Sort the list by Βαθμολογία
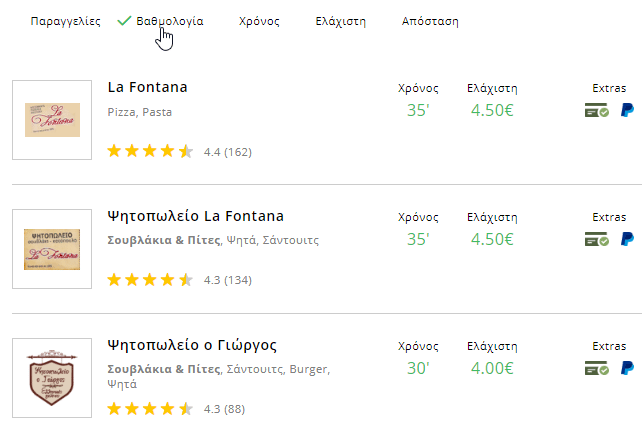642x428 pixels. coord(170,21)
